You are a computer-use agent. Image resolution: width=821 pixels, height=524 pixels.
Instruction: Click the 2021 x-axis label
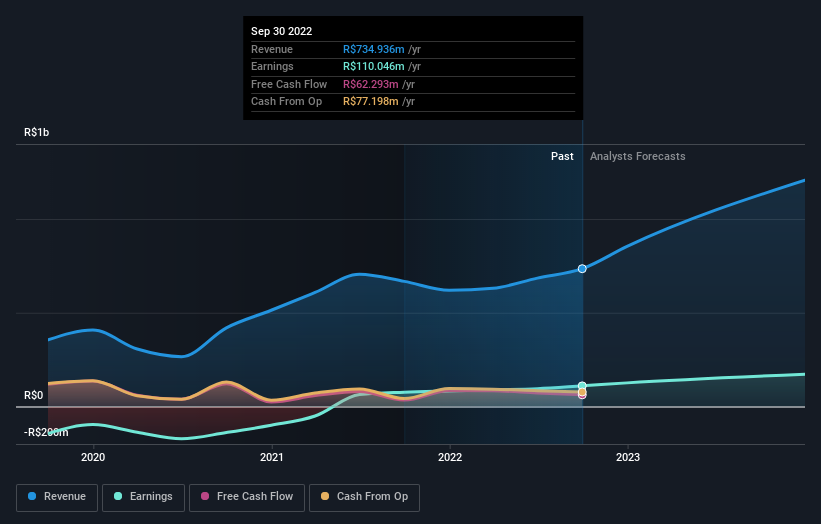click(272, 457)
